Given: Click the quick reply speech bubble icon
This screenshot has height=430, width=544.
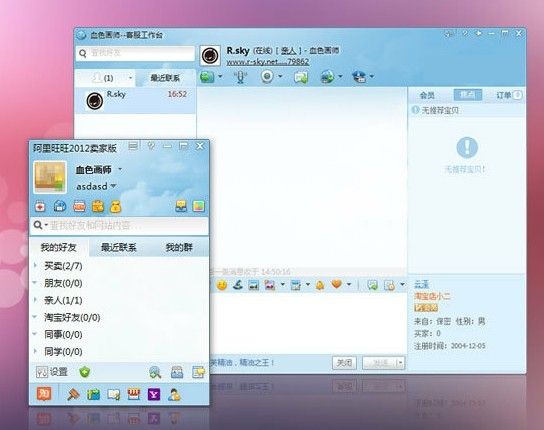Looking at the screenshot, I should [373, 285].
